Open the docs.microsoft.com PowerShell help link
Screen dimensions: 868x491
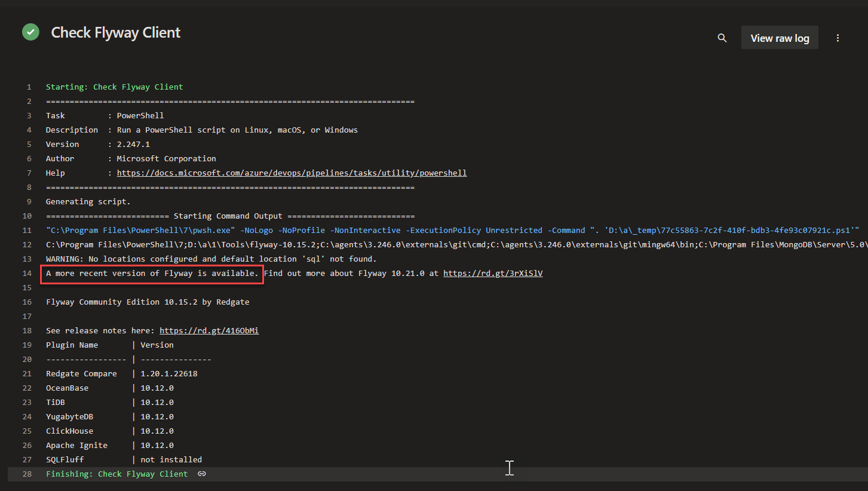[292, 173]
